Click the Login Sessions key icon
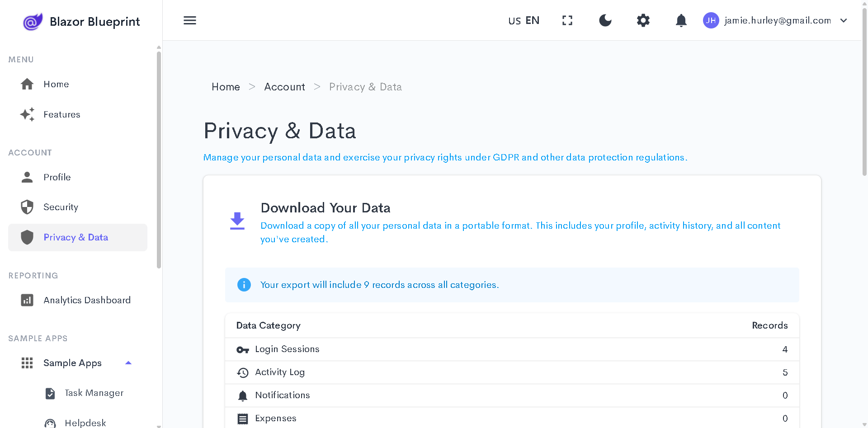868x428 pixels. pyautogui.click(x=243, y=349)
